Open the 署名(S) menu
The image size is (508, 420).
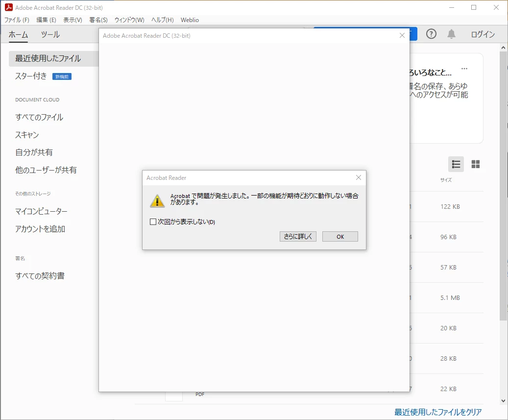pyautogui.click(x=98, y=20)
